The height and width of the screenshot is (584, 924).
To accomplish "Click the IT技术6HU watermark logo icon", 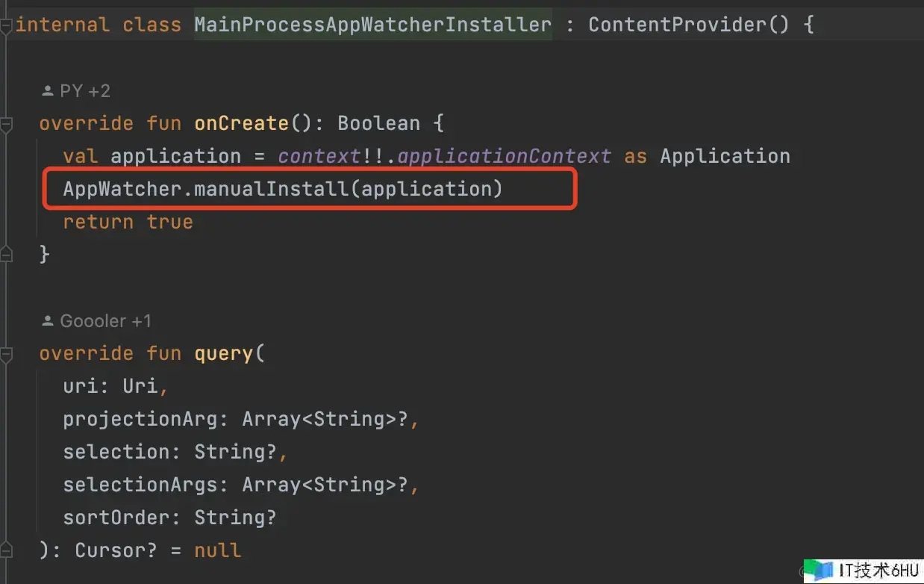I will pyautogui.click(x=822, y=571).
